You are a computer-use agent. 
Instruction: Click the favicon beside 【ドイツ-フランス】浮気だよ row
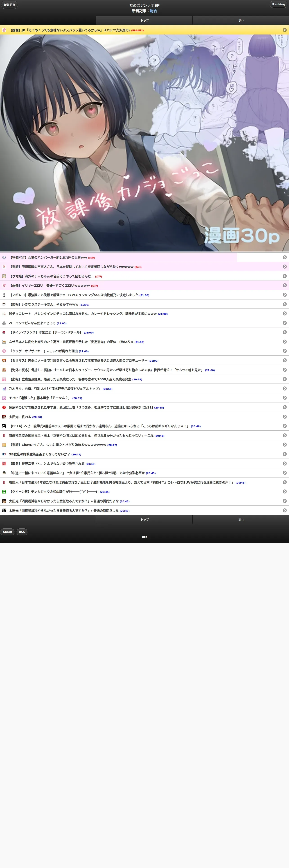coord(4,332)
